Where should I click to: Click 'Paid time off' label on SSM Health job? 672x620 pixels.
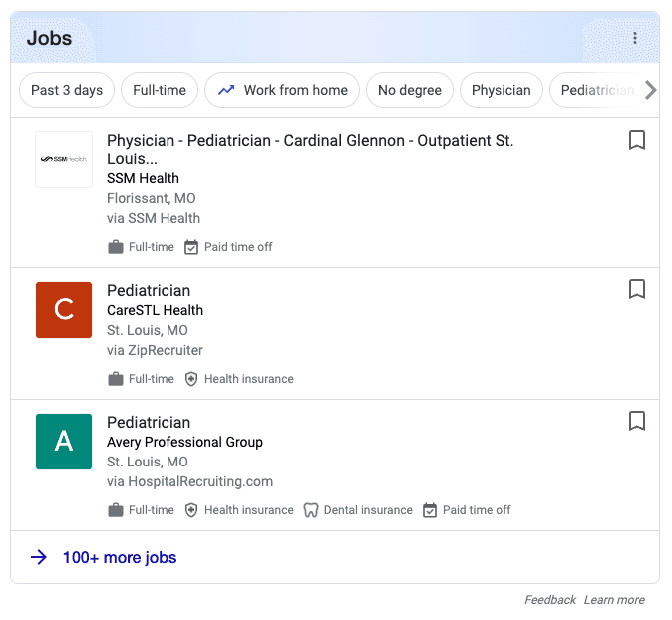[238, 247]
